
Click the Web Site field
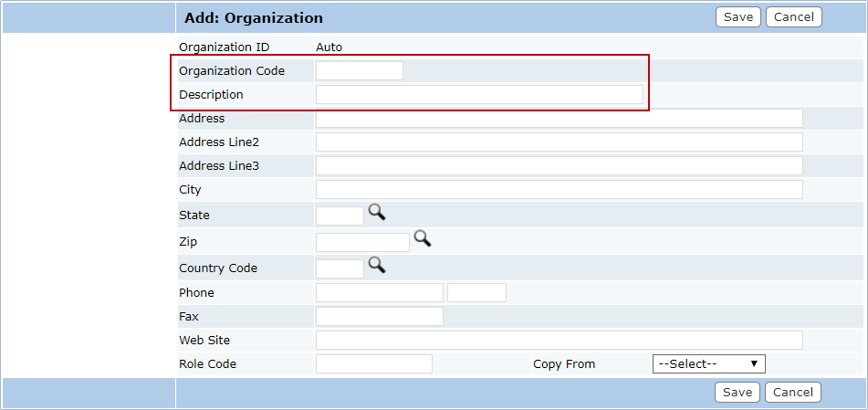(x=559, y=341)
